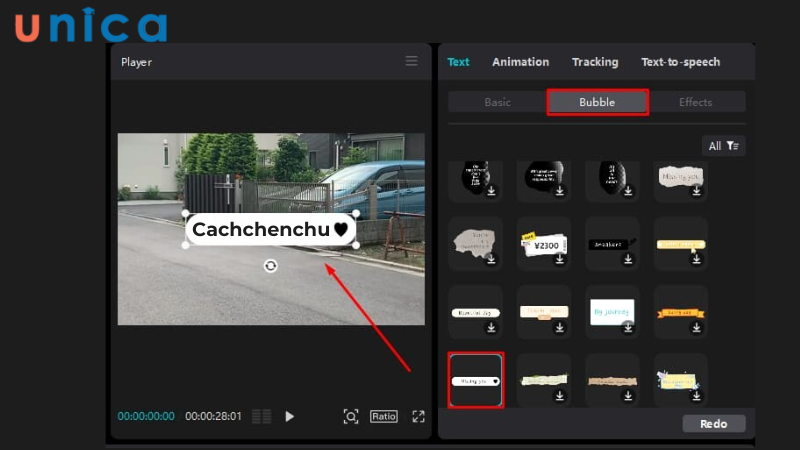The image size is (800, 450).
Task: Download the gray crumpled paper bubble
Action: (491, 259)
